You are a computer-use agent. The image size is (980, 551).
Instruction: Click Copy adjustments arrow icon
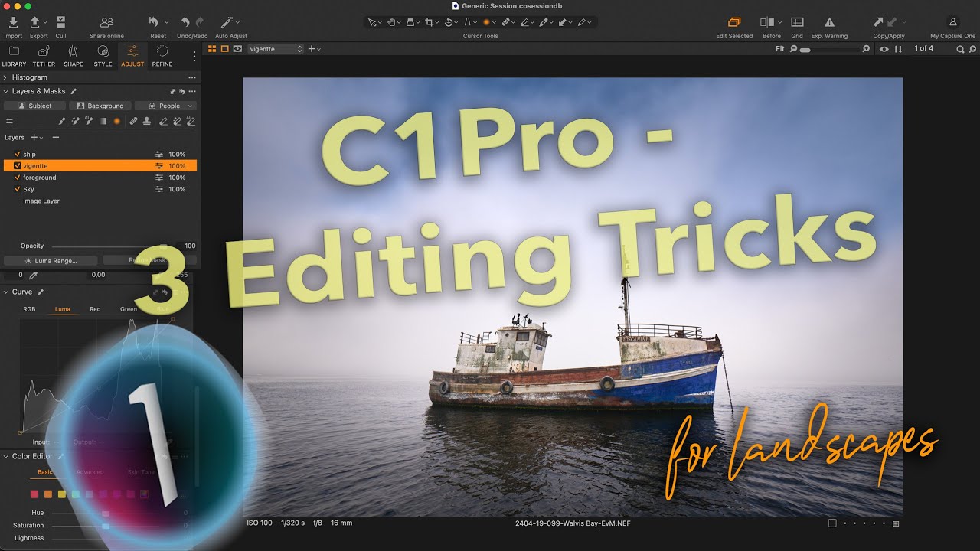click(x=878, y=23)
